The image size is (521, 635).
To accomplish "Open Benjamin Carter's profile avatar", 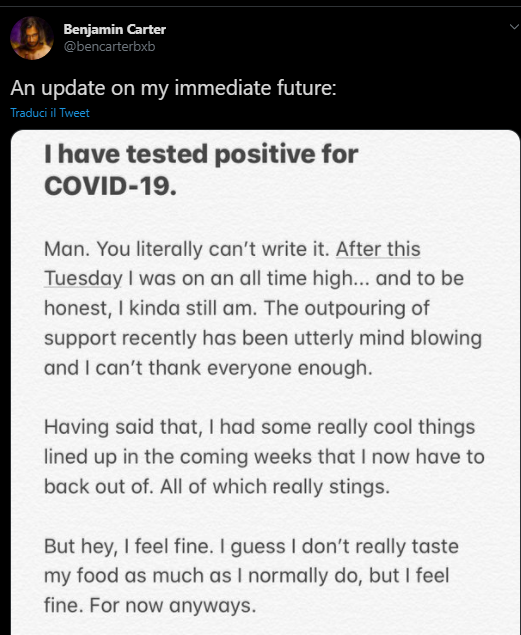I will [x=32, y=38].
